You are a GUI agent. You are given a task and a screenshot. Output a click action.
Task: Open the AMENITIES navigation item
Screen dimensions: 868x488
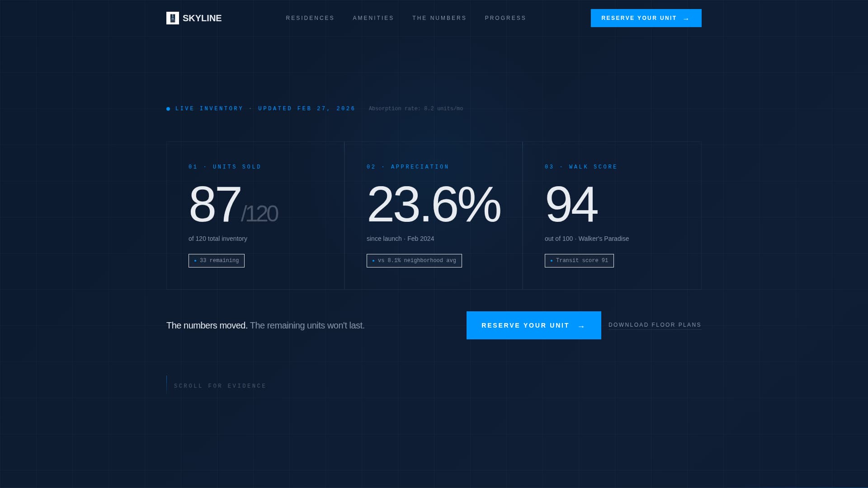point(373,18)
